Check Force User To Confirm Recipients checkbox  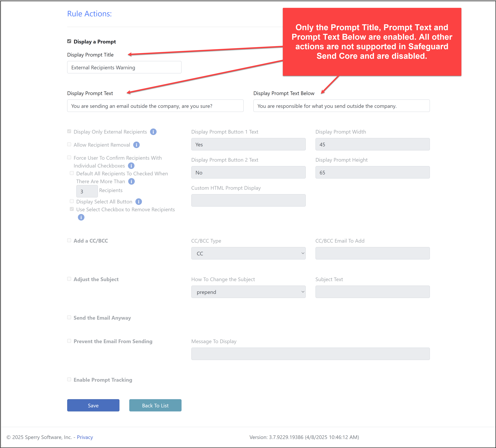coord(69,157)
